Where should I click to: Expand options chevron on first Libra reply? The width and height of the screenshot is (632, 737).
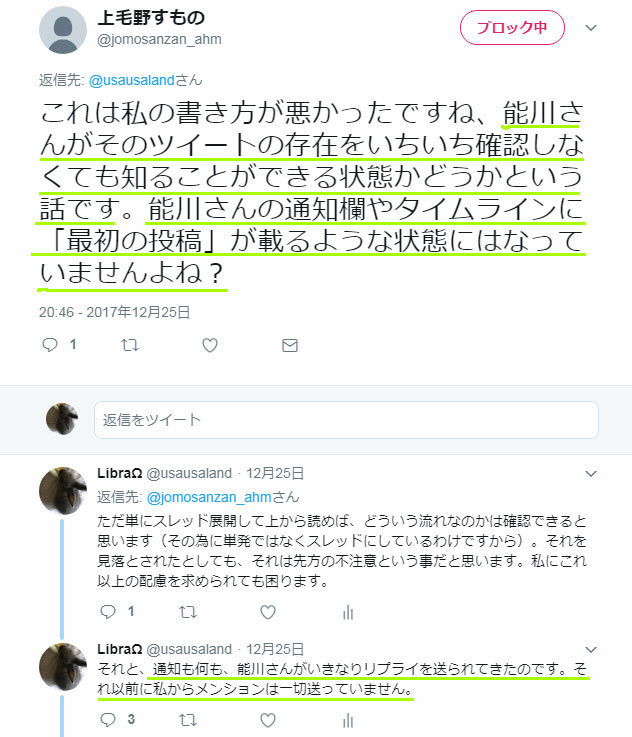[x=591, y=473]
